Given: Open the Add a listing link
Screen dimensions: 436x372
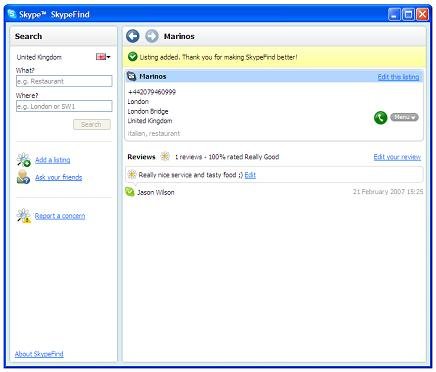Looking at the screenshot, I should tap(53, 160).
